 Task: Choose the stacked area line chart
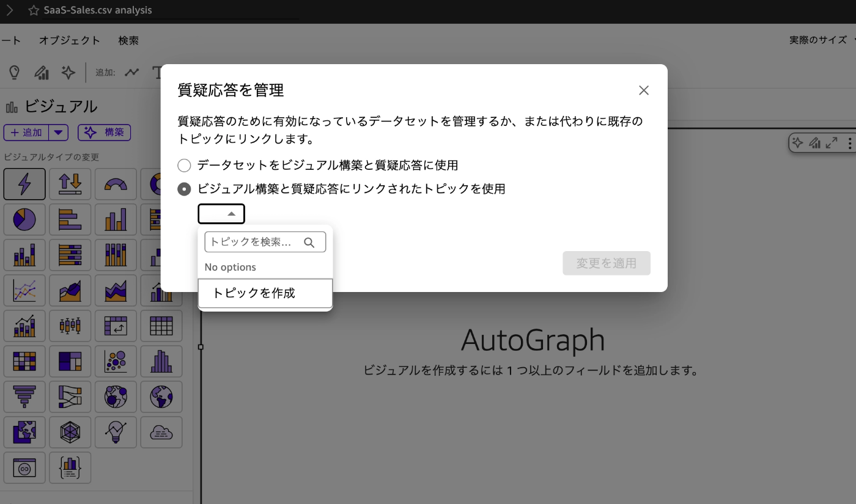(116, 290)
